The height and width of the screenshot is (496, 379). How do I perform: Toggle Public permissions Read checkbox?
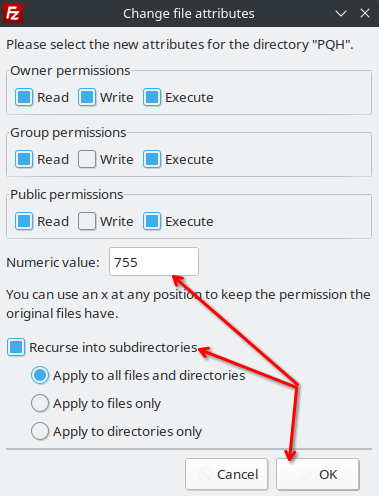coord(24,221)
